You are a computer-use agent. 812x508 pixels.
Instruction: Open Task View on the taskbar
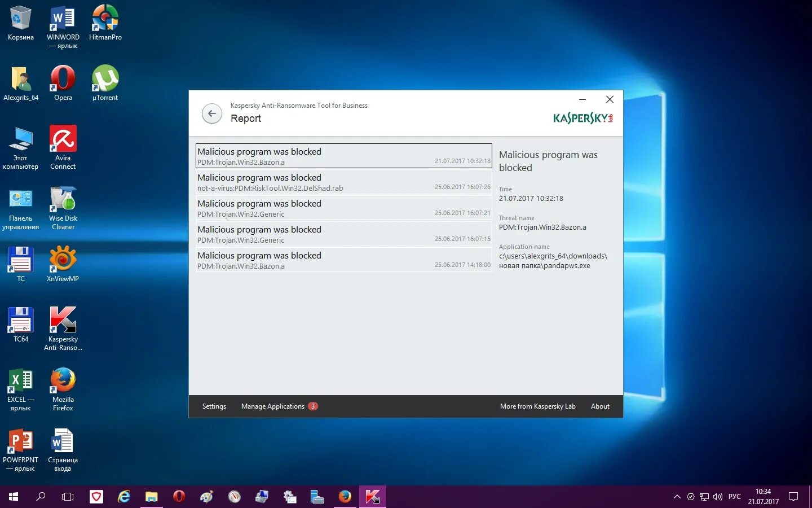68,497
